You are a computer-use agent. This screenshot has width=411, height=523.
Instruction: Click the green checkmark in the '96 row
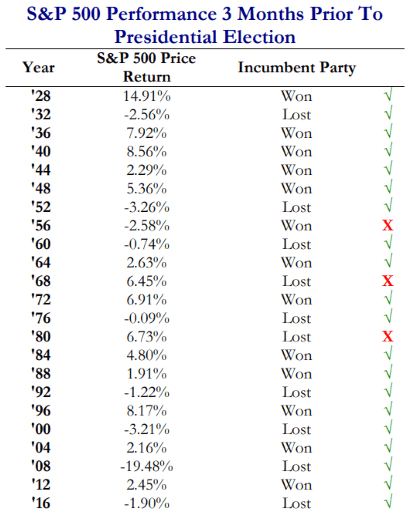(x=388, y=409)
